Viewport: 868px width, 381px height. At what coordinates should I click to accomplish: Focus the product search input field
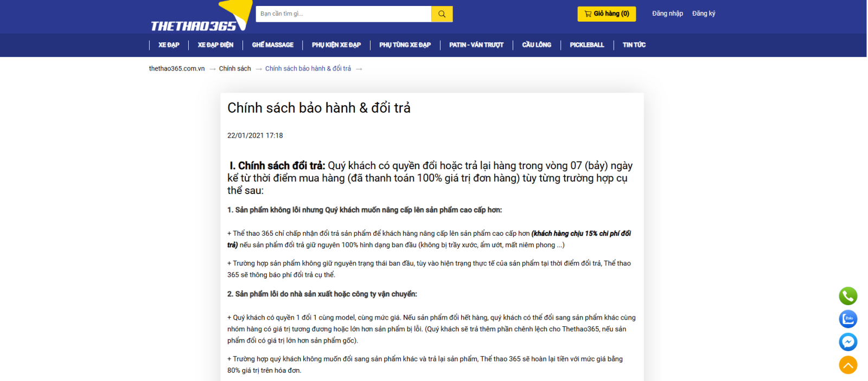(x=343, y=14)
